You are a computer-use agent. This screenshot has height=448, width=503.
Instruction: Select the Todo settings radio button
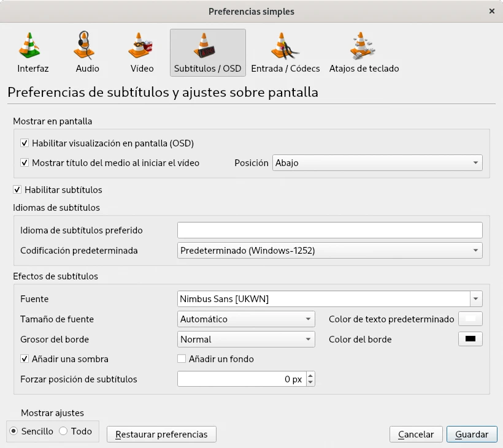(x=63, y=431)
